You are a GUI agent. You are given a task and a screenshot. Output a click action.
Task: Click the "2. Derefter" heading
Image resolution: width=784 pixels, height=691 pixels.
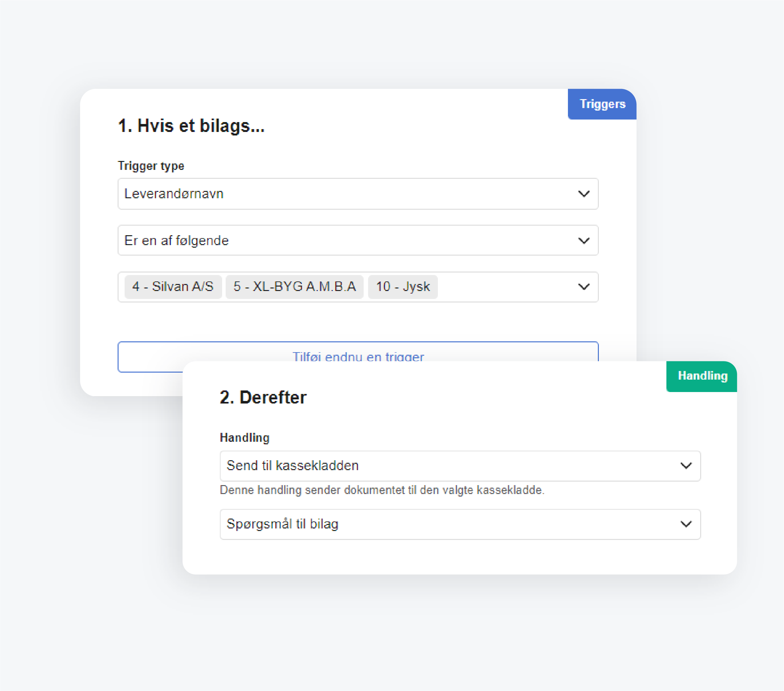pyautogui.click(x=263, y=397)
